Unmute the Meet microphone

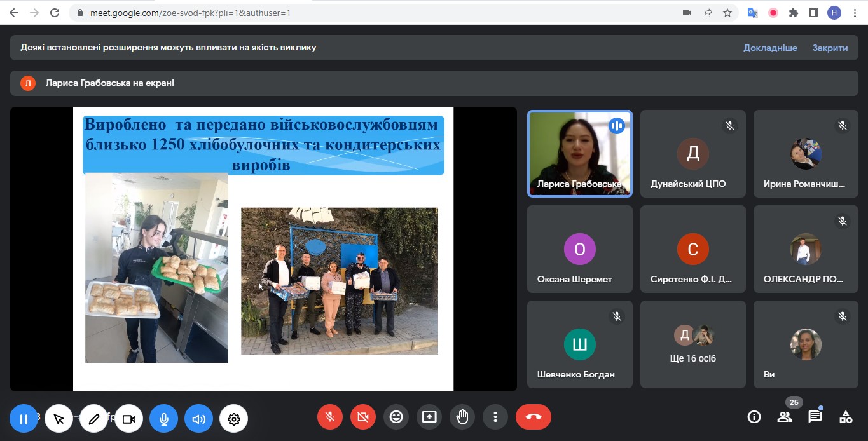coord(330,417)
